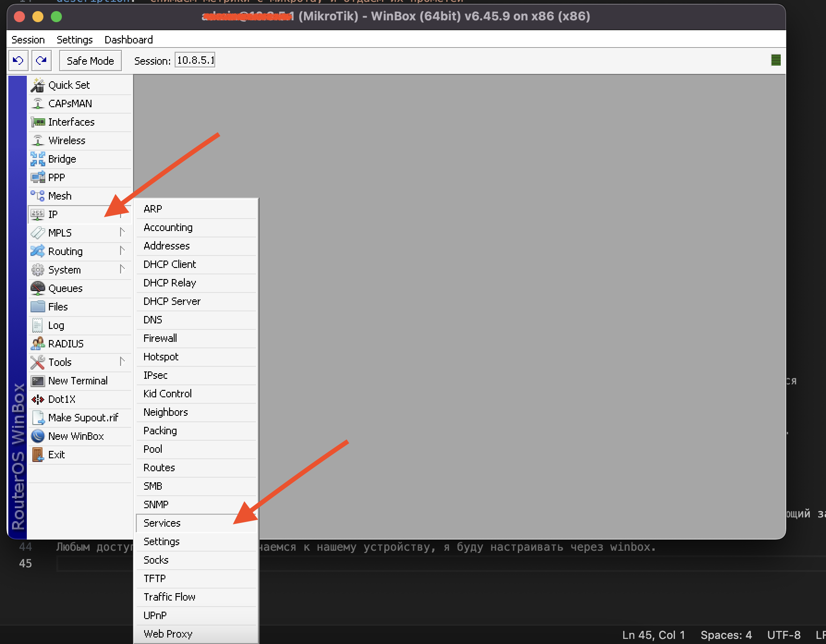Click the Tools wrench icon
This screenshot has width=826, height=644.
point(37,362)
